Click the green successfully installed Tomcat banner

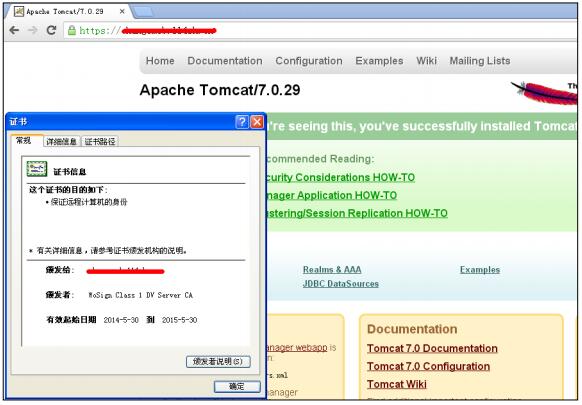[422, 126]
